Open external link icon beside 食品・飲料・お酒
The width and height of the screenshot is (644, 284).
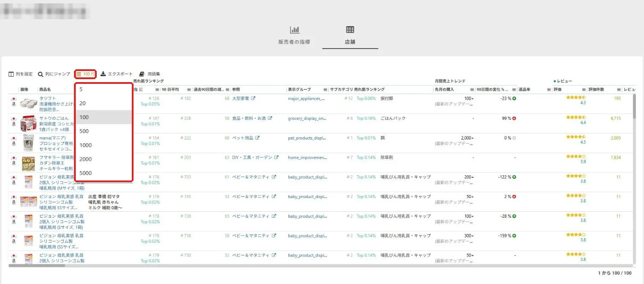(270, 118)
